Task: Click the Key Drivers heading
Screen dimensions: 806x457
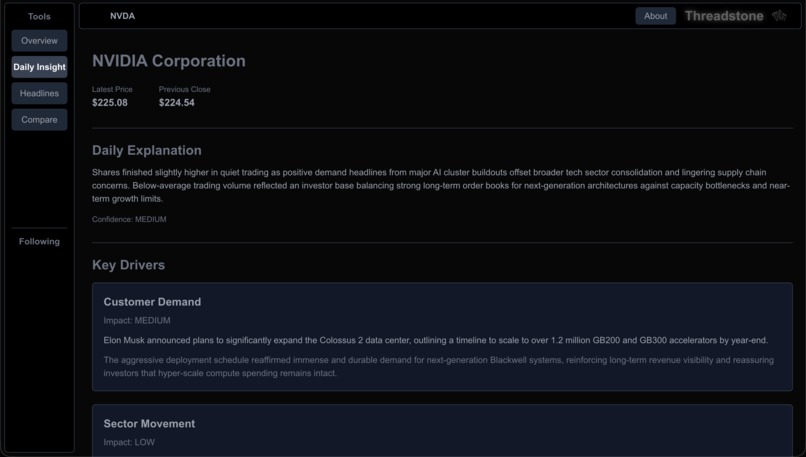Action: pyautogui.click(x=129, y=265)
